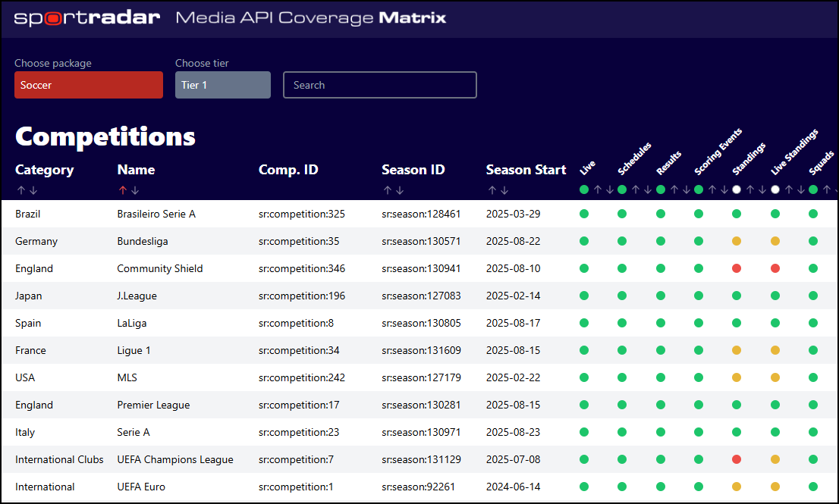Click the sr:season:92261 cell
The height and width of the screenshot is (504, 839).
[x=419, y=487]
